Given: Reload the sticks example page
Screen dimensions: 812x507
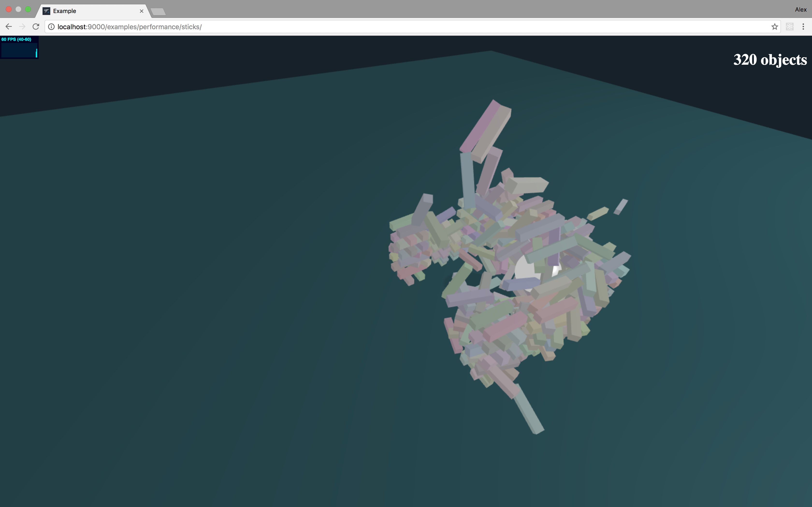Looking at the screenshot, I should tap(36, 27).
